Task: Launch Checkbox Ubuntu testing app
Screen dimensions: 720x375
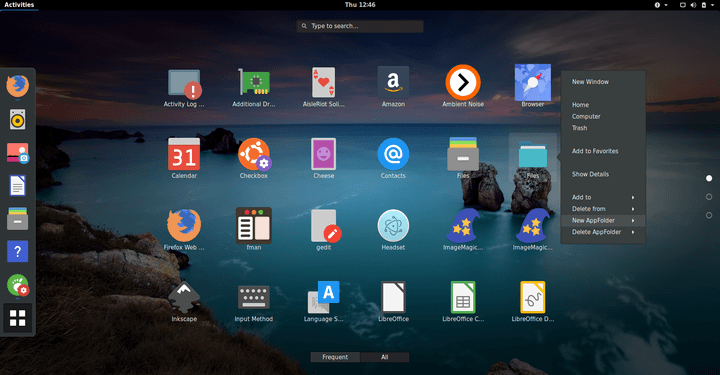Action: click(254, 154)
